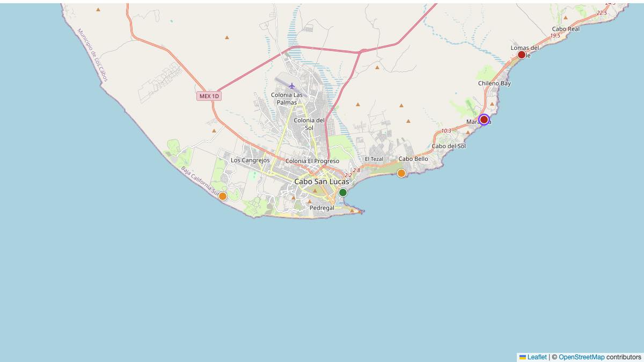
Task: Click the green marker at Cabo San Lucas marina
Action: 343,193
